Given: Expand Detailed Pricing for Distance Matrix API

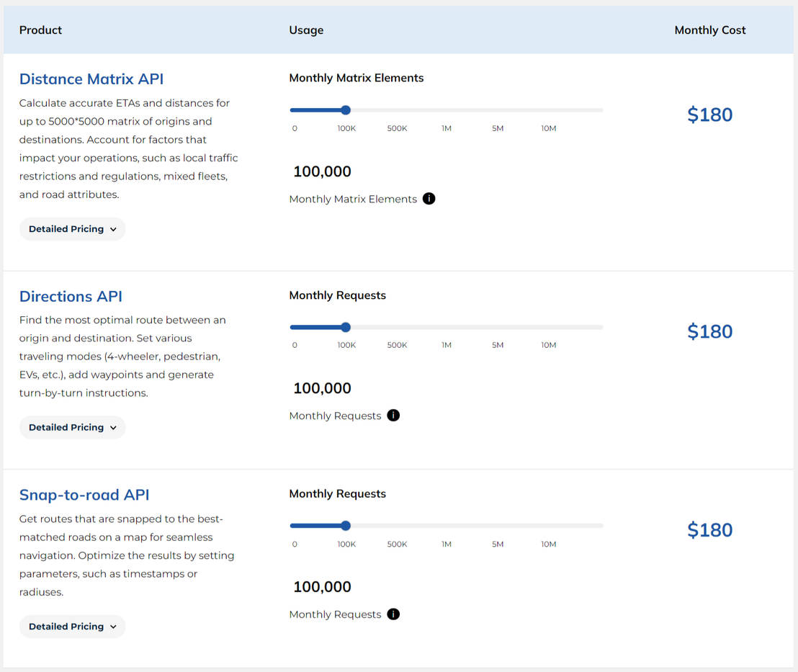Looking at the screenshot, I should click(x=72, y=228).
